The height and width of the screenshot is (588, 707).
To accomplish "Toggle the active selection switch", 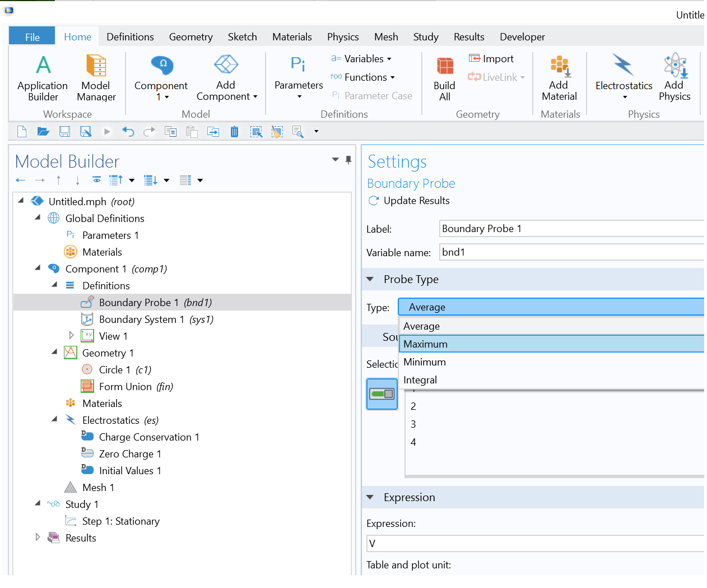I will [382, 394].
